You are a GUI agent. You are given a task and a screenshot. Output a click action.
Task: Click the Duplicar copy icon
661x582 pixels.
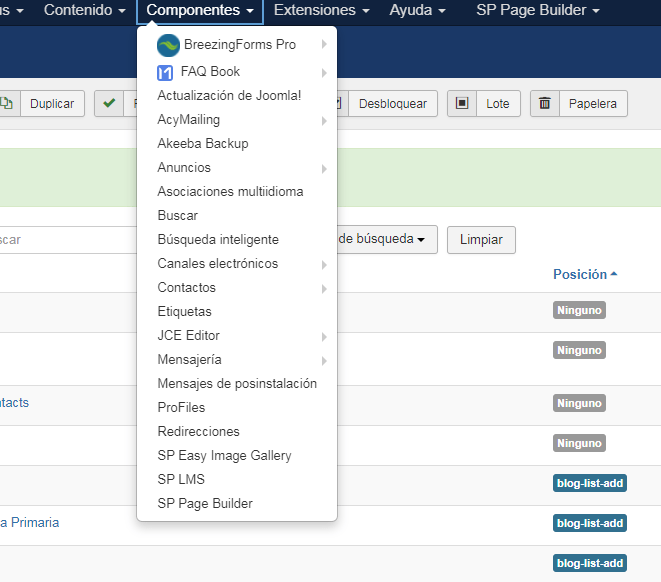tap(7, 103)
